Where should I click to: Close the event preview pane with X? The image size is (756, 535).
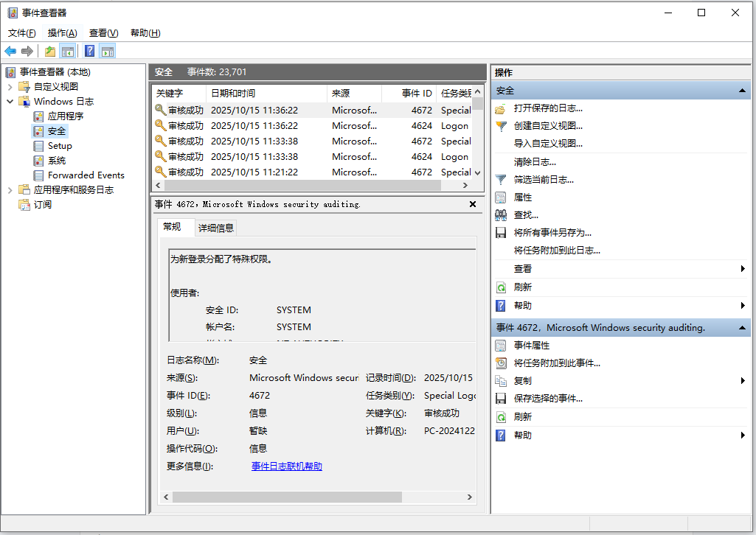473,204
